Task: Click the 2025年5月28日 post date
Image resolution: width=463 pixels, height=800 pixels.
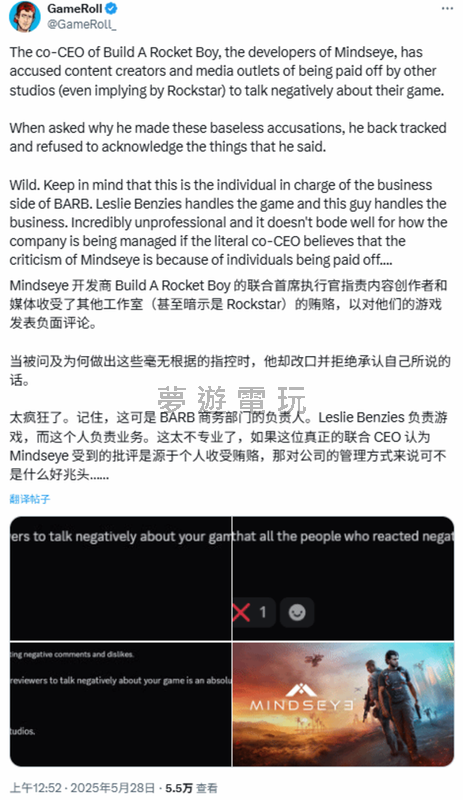Action: 112,788
